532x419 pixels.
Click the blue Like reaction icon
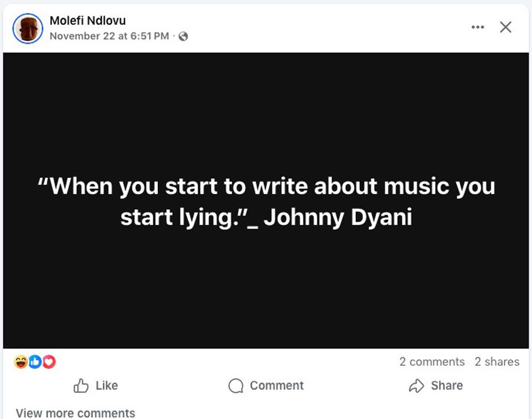pyautogui.click(x=35, y=362)
